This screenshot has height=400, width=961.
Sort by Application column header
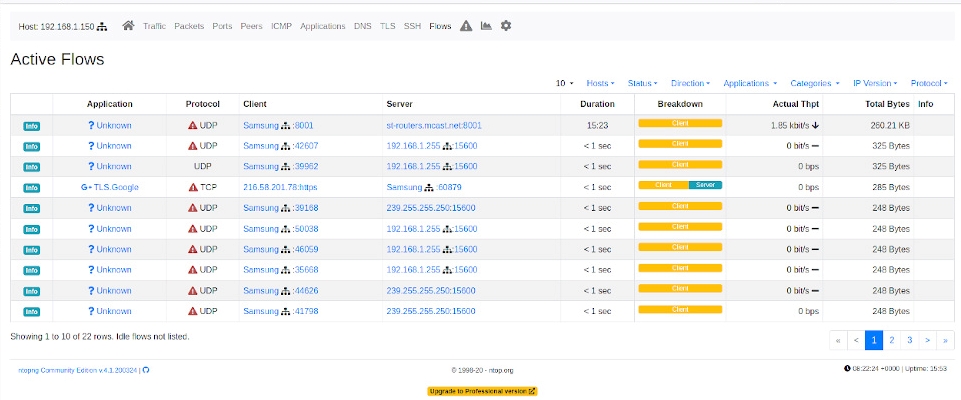click(110, 104)
